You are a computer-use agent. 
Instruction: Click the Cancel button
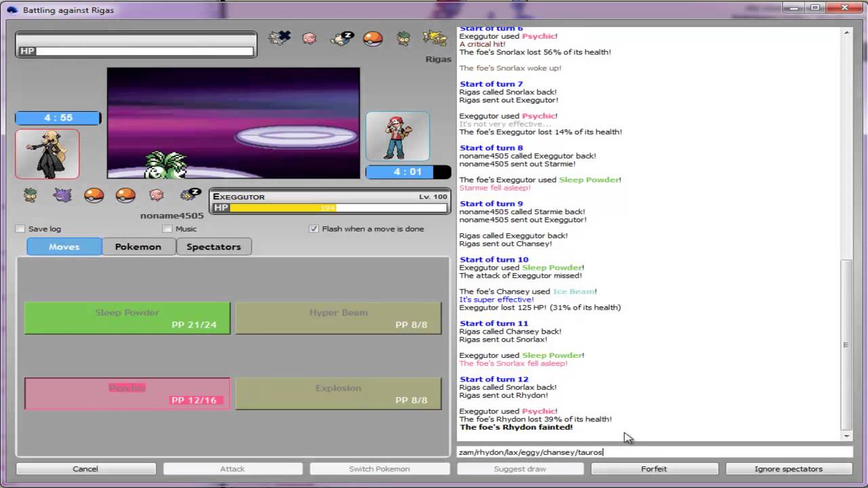pos(85,469)
